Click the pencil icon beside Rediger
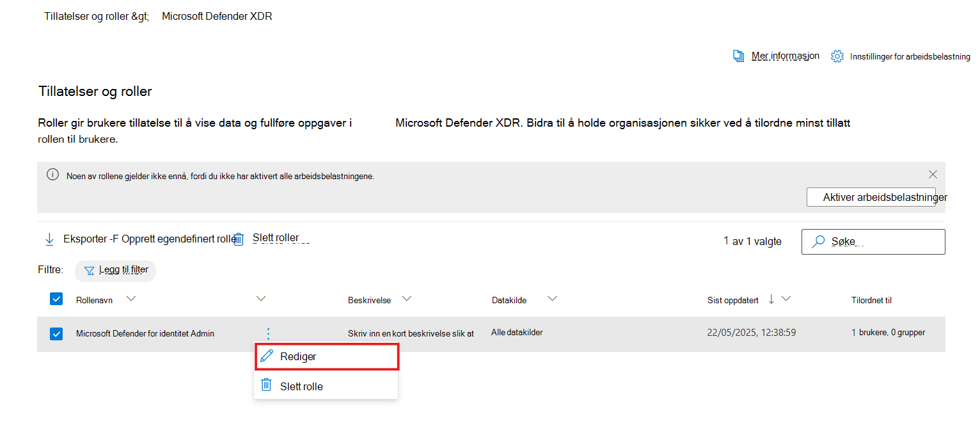980x435 pixels. (x=267, y=356)
